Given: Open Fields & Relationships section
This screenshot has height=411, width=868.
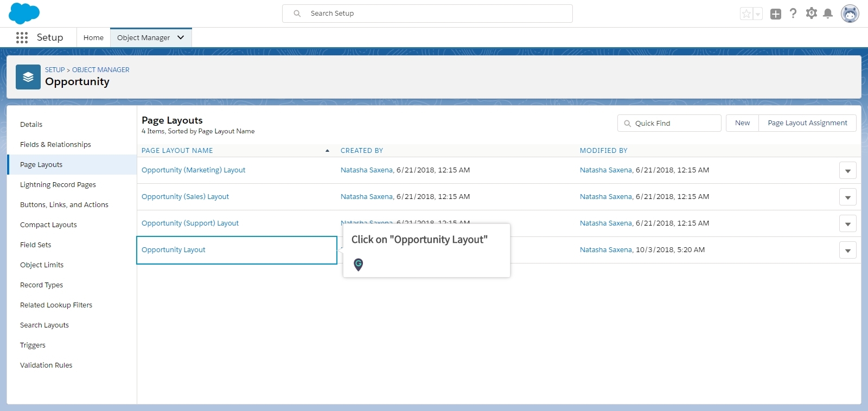Looking at the screenshot, I should 55,145.
